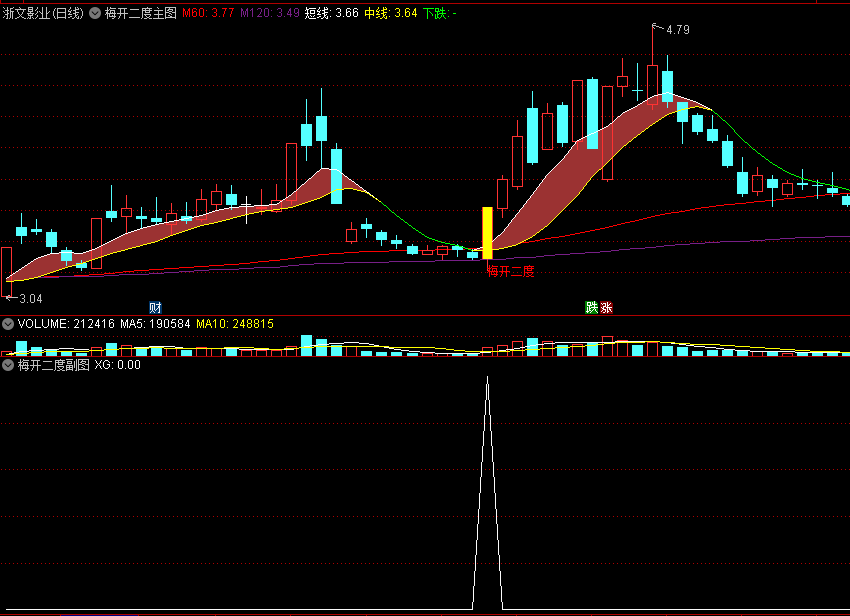The height and width of the screenshot is (616, 850).
Task: Click the VOLUME: 212416 readout
Action: [66, 324]
